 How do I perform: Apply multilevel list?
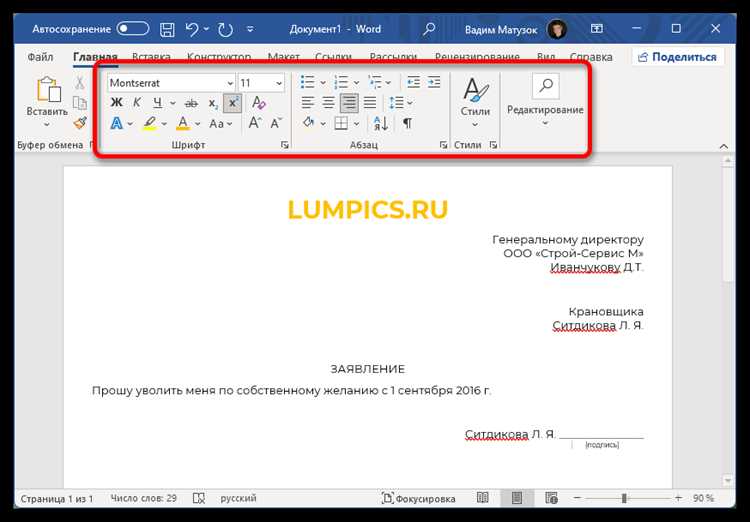click(x=375, y=82)
